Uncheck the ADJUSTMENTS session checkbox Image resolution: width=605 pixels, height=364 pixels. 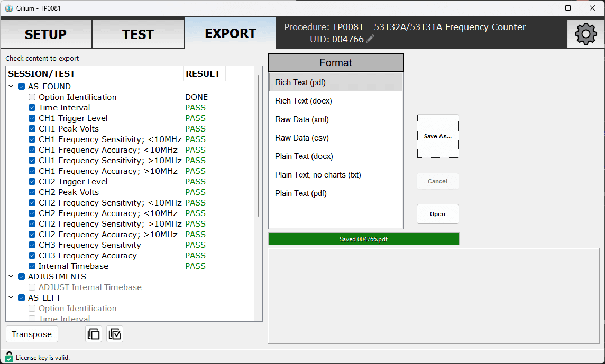coord(22,276)
